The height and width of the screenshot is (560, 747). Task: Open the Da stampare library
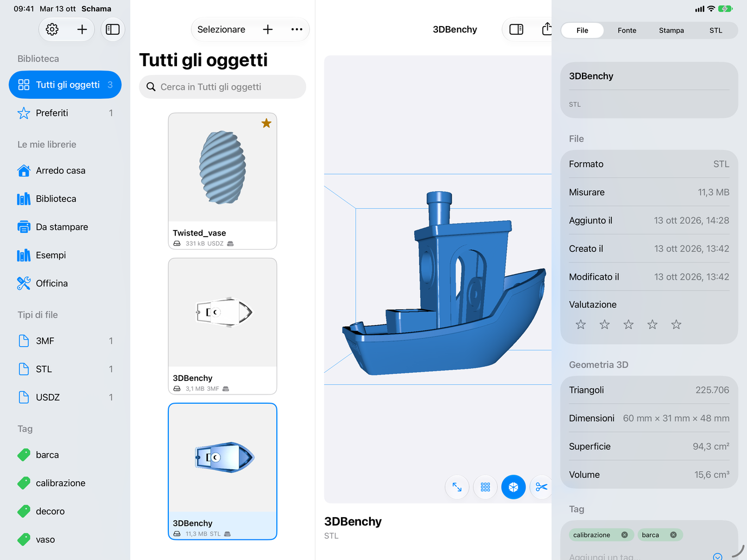click(65, 227)
